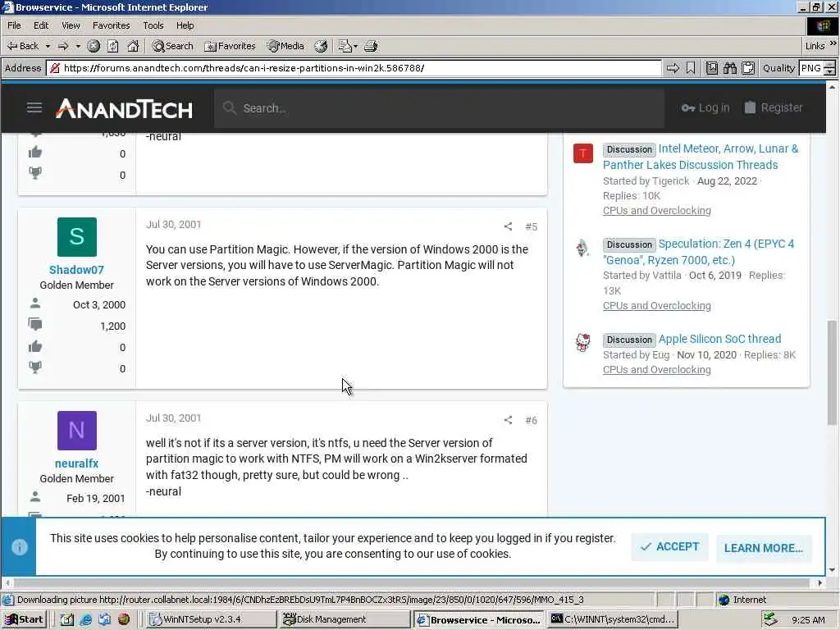Image resolution: width=840 pixels, height=630 pixels.
Task: Switch to WinNTSetup v2.3.4 taskbar window
Action: point(211,619)
